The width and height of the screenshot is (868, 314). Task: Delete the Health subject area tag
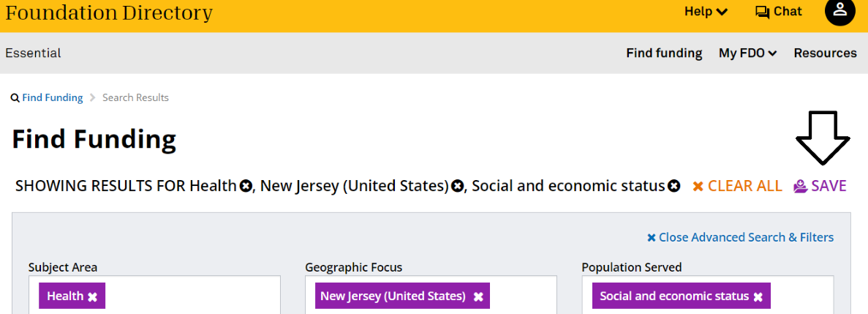(x=93, y=296)
